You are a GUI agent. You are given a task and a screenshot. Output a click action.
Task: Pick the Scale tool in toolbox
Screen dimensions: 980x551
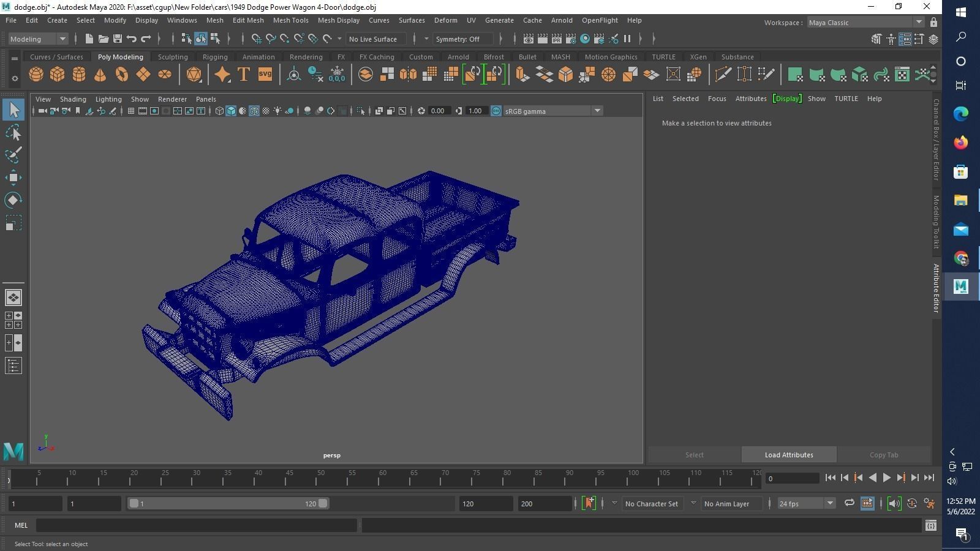13,223
